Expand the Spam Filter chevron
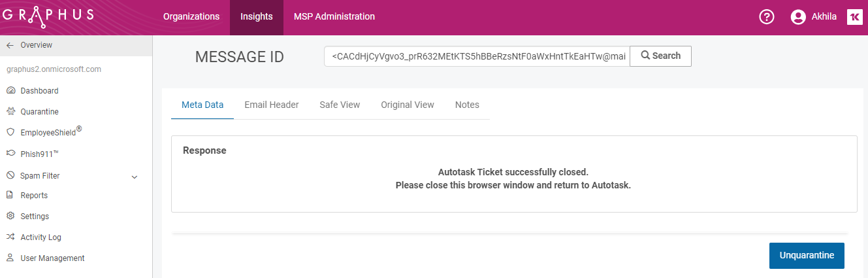This screenshot has width=868, height=278. coord(135,177)
